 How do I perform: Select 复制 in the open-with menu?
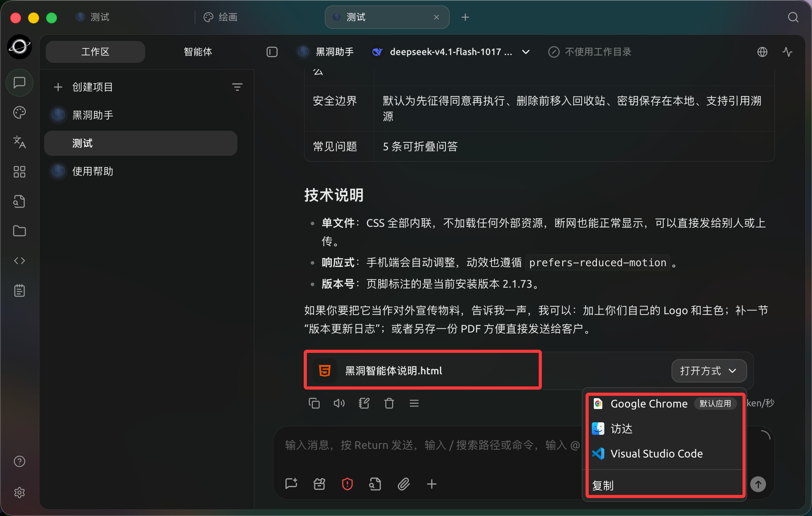click(665, 486)
